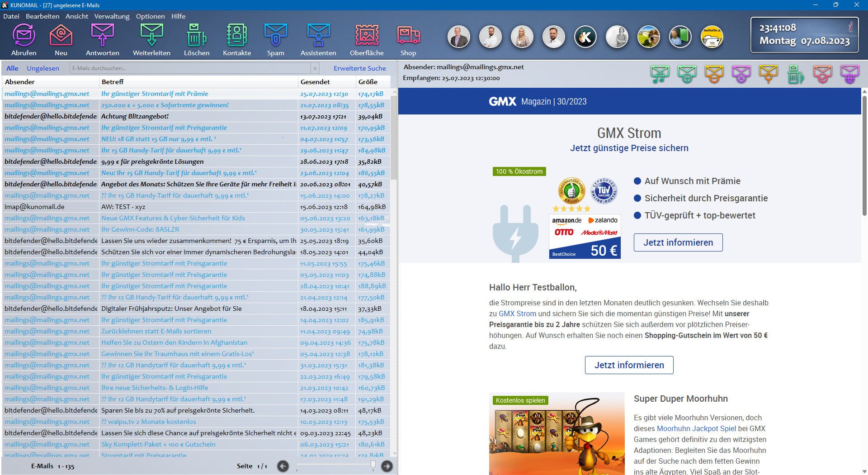Select the email Zurücklehnen statt E-Mails sortieren

click(x=196, y=331)
